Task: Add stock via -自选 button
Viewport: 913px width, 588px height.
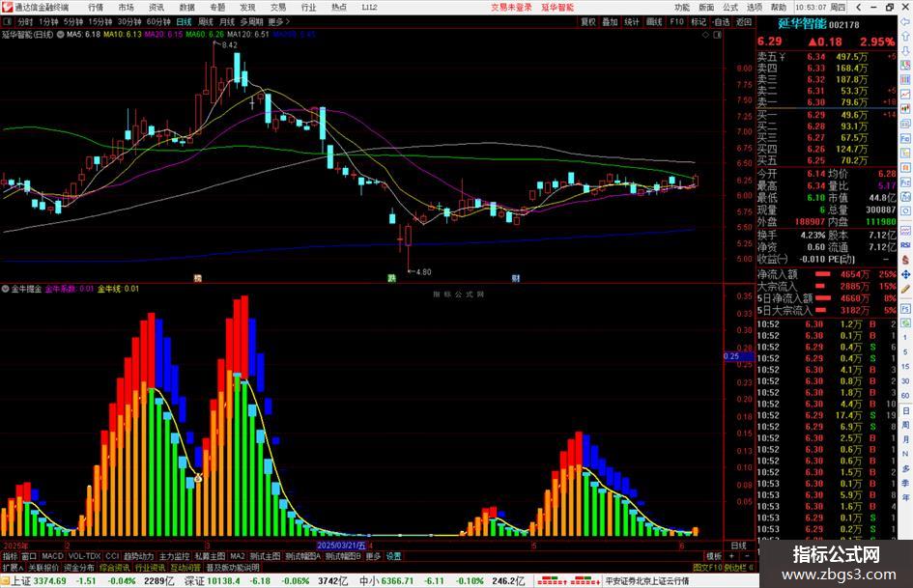Action: point(721,22)
